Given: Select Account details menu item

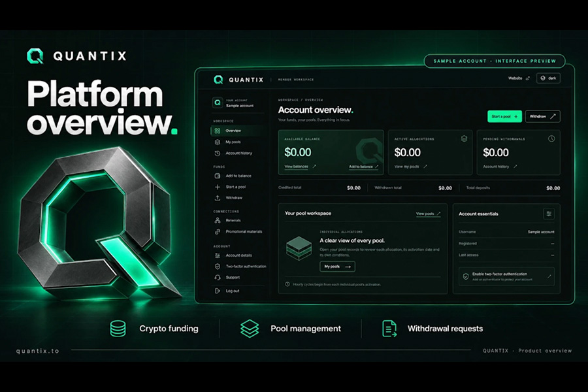Looking at the screenshot, I should 238,255.
